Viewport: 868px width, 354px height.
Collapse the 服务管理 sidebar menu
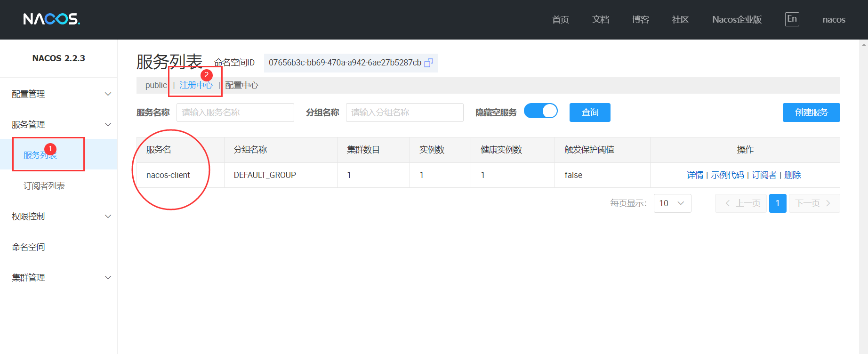click(x=58, y=125)
